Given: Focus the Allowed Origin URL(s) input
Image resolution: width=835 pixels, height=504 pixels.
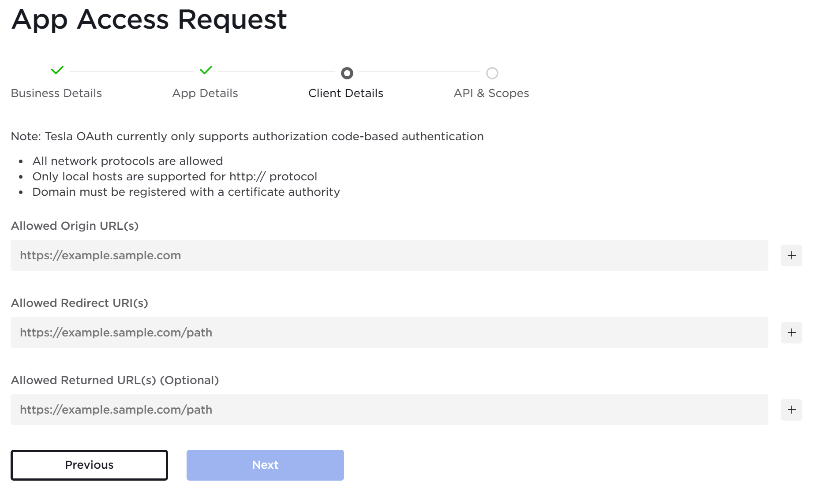Looking at the screenshot, I should tap(389, 255).
